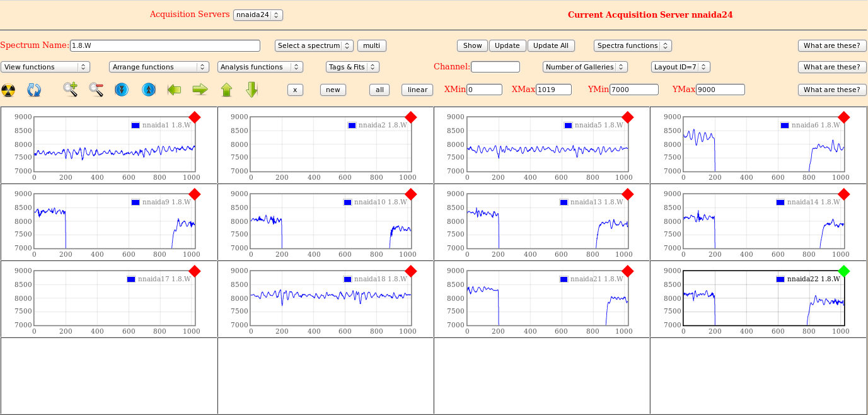Open the View functions dropdown
The image size is (868, 415).
click(45, 67)
